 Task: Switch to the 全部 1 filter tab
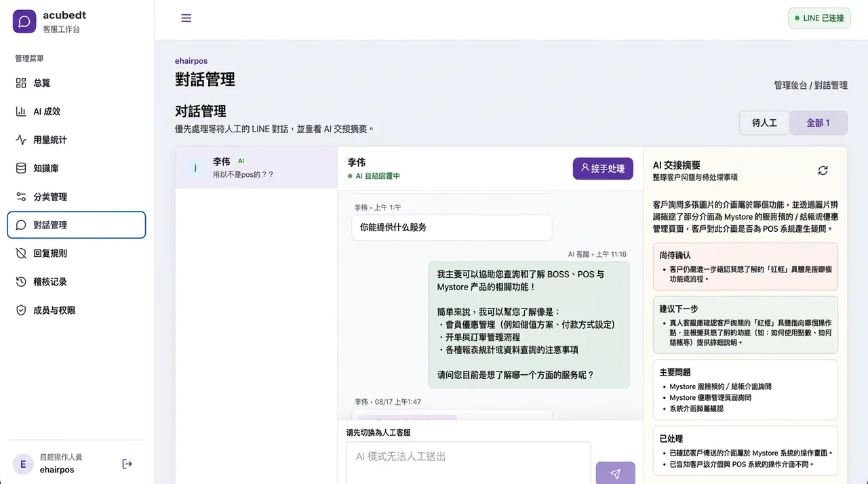(x=818, y=123)
